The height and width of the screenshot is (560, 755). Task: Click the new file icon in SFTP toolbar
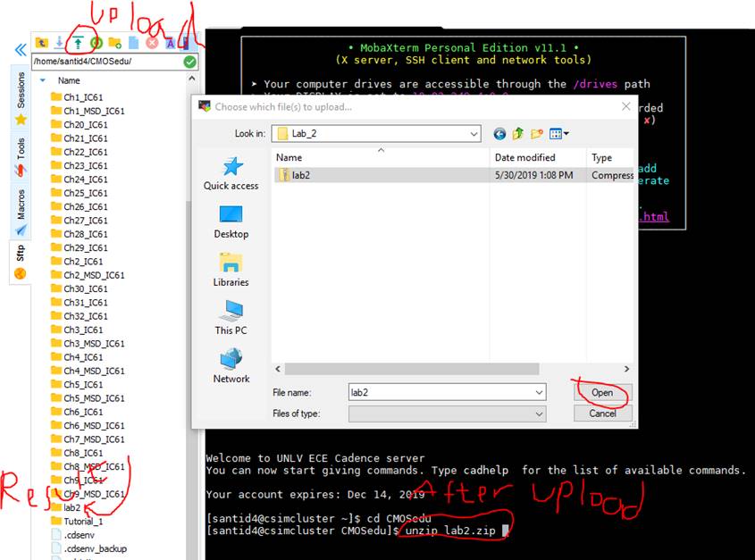click(x=134, y=44)
